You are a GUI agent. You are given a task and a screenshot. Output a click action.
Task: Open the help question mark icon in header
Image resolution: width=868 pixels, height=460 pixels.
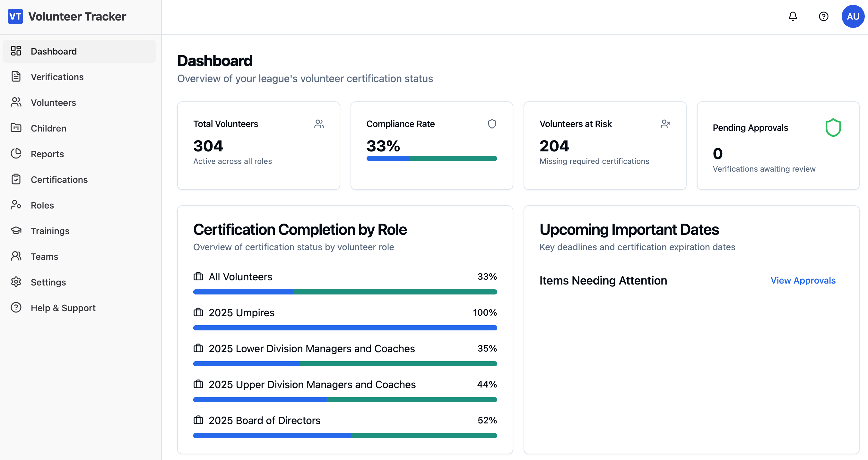[823, 16]
